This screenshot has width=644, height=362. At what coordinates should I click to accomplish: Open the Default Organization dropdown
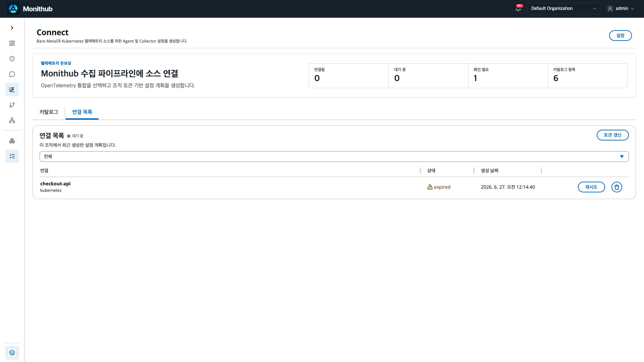[563, 9]
